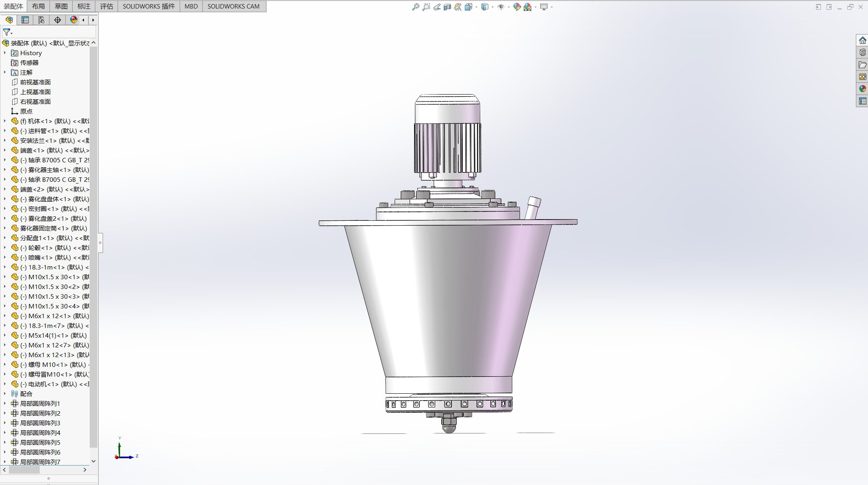Click the feature tree filter funnel
The image size is (868, 485).
(7, 32)
